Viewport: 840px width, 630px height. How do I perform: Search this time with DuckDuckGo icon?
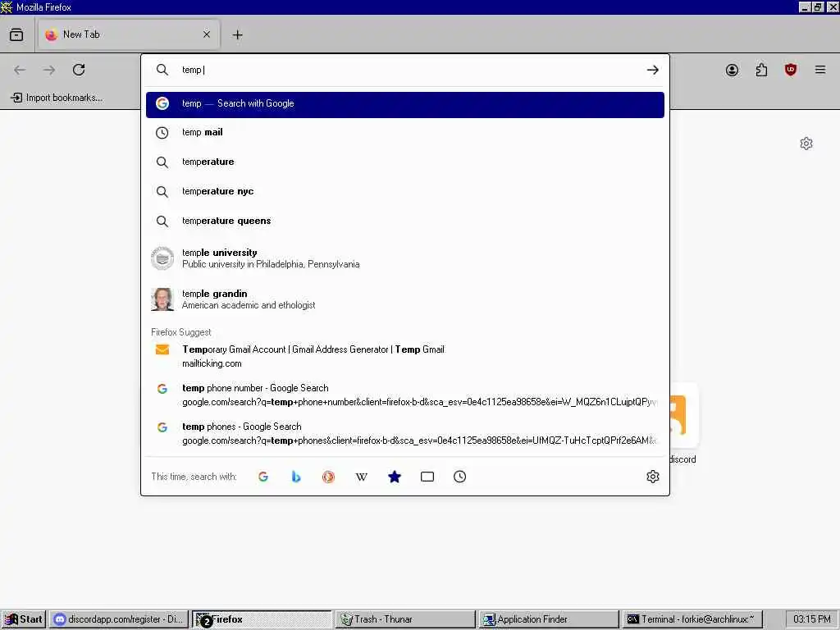328,477
